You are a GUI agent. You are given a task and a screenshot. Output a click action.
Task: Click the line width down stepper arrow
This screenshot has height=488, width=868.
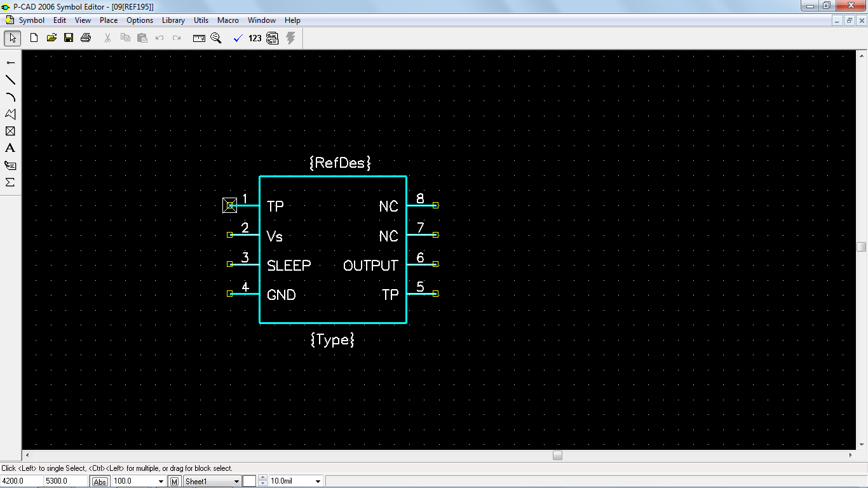pos(263,484)
